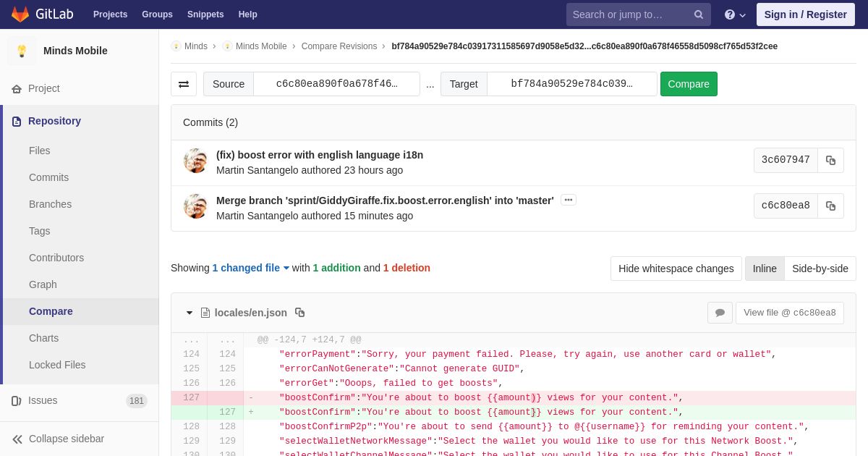Click line number 125 in old column

click(191, 368)
